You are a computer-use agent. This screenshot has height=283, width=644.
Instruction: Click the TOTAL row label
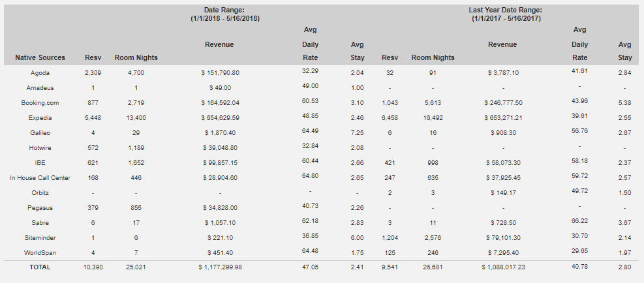click(40, 267)
